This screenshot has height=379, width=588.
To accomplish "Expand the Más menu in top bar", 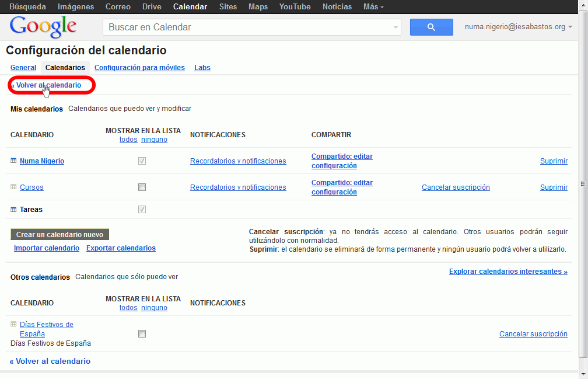I will click(373, 7).
